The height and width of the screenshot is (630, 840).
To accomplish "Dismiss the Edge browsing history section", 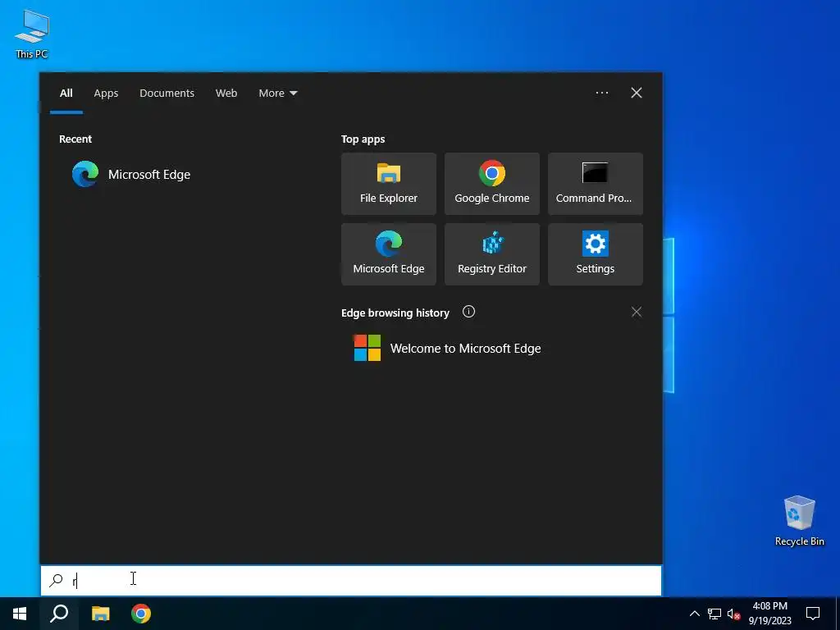I will [x=636, y=312].
